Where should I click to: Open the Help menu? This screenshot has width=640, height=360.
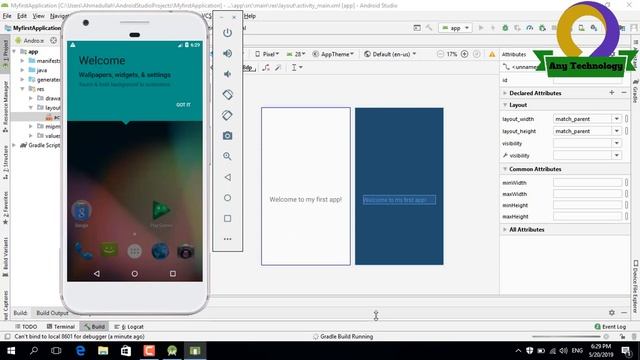click(250, 16)
